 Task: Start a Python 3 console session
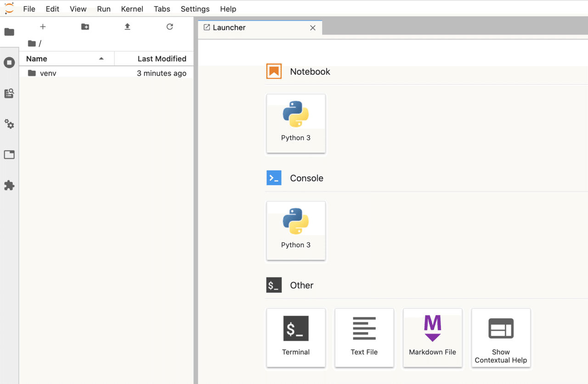[x=296, y=231]
